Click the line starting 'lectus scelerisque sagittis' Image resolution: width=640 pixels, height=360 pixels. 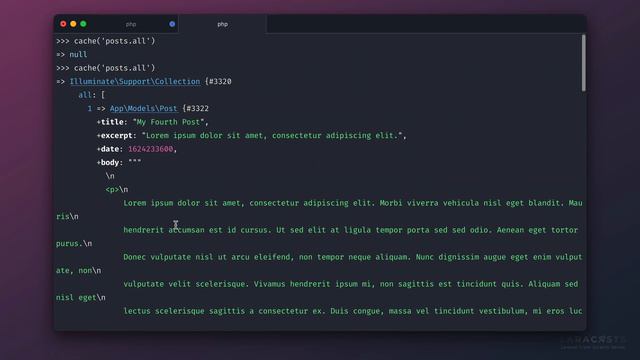pos(353,311)
